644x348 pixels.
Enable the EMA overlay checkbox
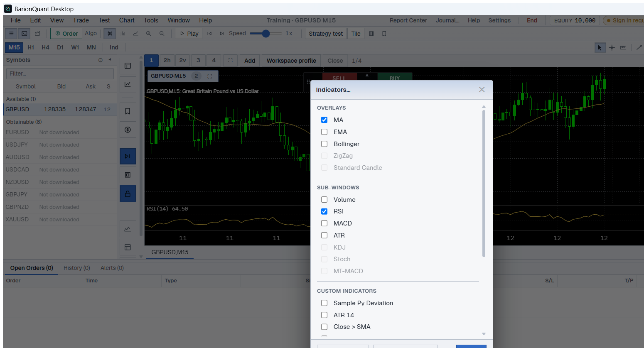click(x=324, y=132)
